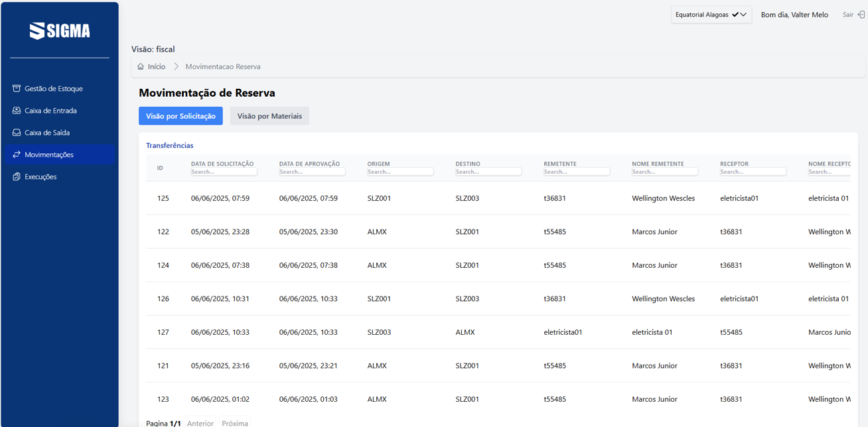Focus the Nome Receptor search field
868x427 pixels.
click(830, 172)
